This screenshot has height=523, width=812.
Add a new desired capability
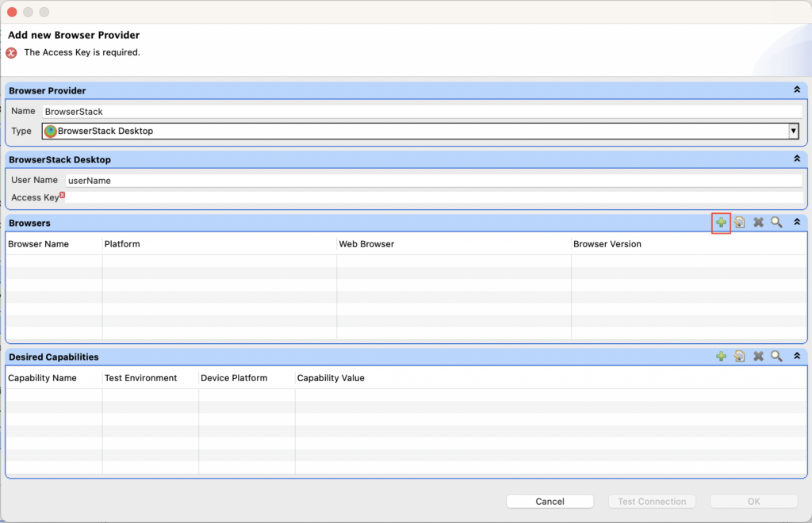point(721,357)
